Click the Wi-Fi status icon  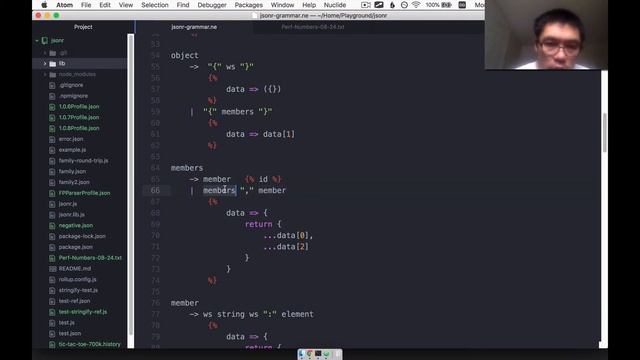coord(416,5)
